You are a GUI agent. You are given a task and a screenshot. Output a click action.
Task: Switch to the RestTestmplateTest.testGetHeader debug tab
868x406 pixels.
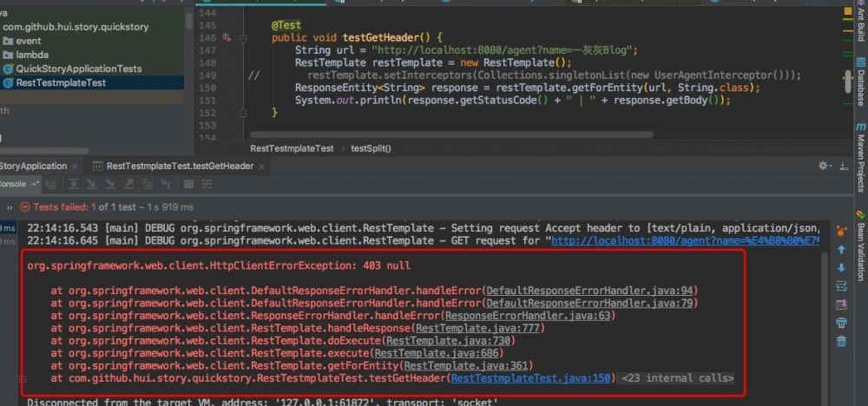174,166
